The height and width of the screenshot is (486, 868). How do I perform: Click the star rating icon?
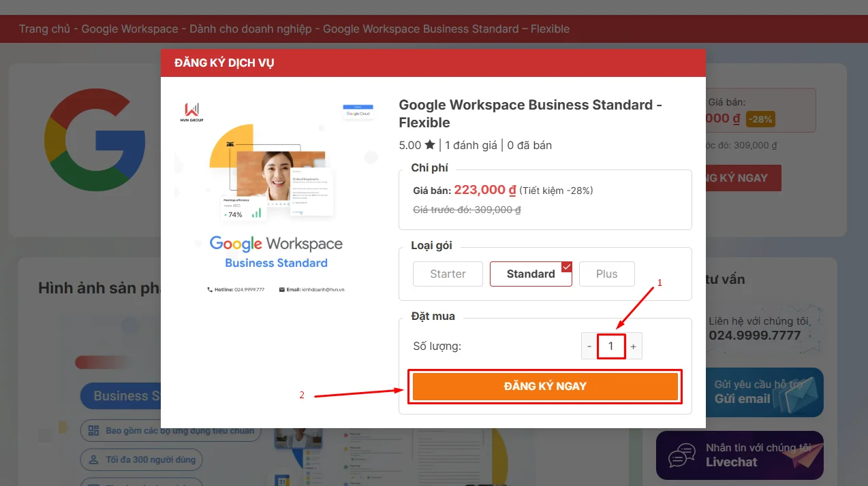click(430, 145)
